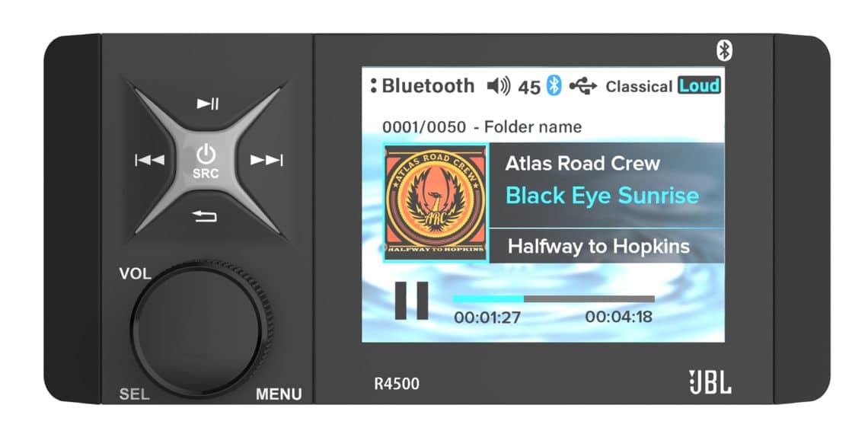Click the Halfway to Hopkins album row
Screen dimensions: 868x434
point(607,246)
